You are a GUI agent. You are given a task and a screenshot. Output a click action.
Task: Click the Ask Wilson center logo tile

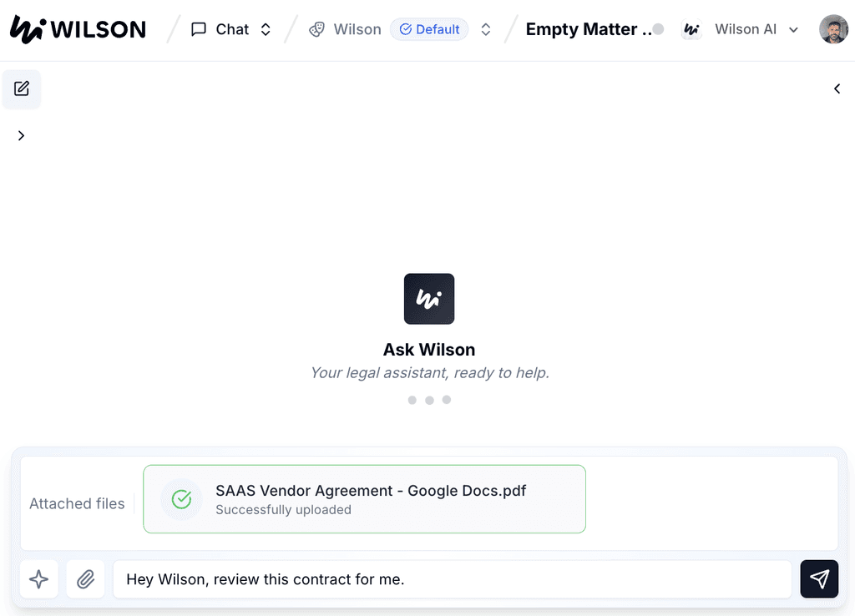[x=429, y=299]
